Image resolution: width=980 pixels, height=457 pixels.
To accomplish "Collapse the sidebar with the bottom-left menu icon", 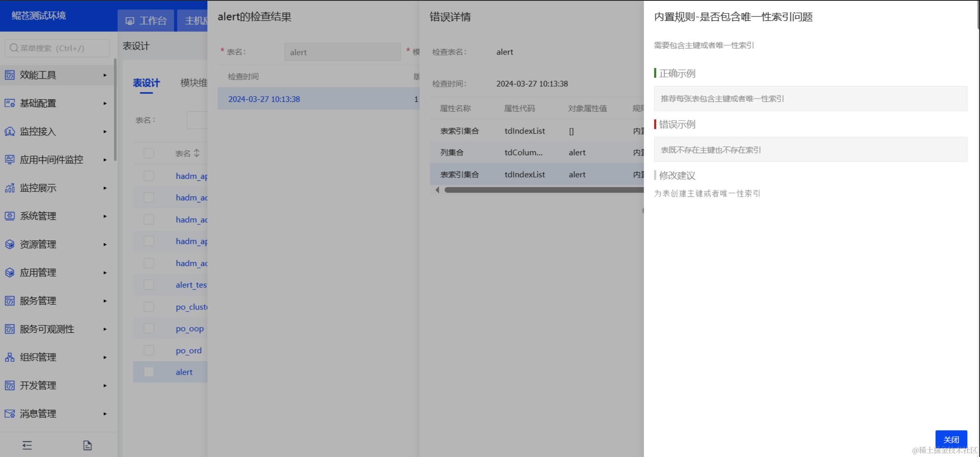I will (27, 445).
